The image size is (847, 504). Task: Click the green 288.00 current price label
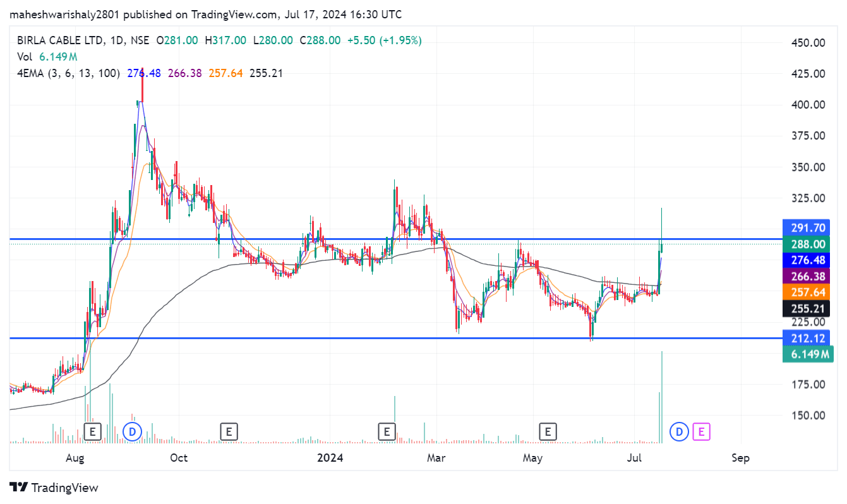click(x=808, y=244)
